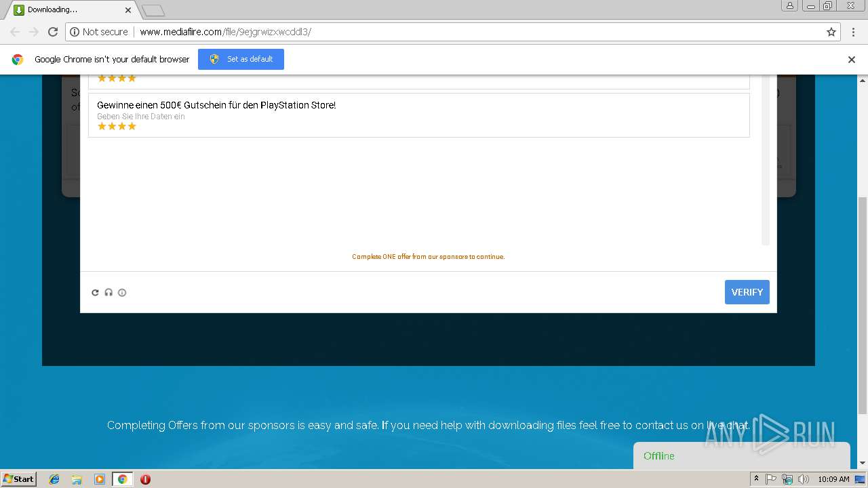Open Windows Explorer folder from the taskbar
The height and width of the screenshot is (488, 868).
[x=77, y=479]
